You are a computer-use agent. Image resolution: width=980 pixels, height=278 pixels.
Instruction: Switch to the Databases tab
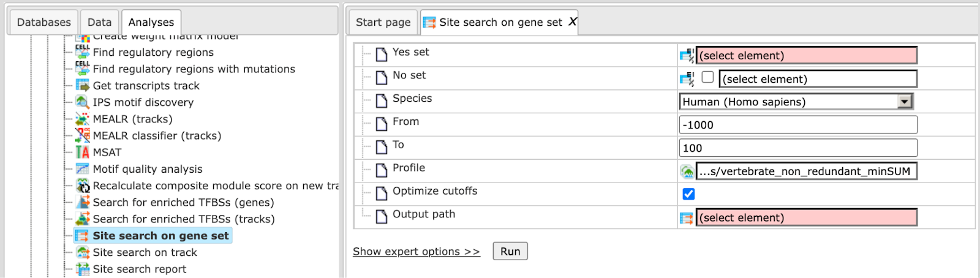point(43,22)
